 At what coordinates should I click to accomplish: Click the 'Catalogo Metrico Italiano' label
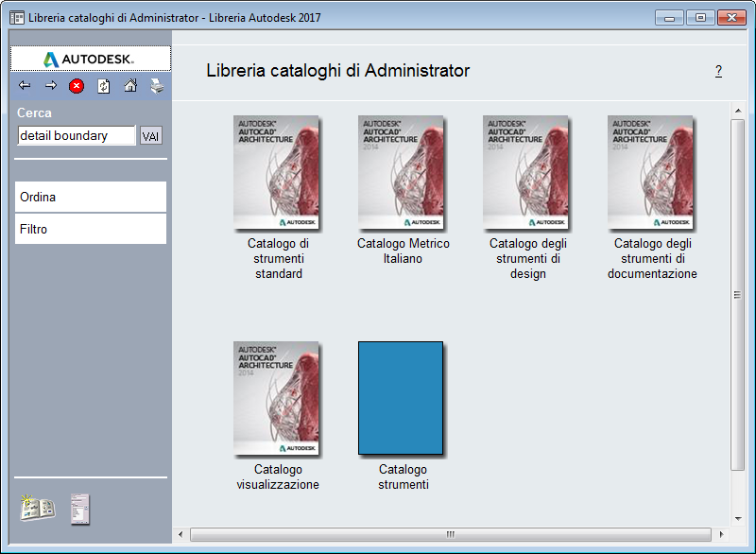[x=404, y=251]
